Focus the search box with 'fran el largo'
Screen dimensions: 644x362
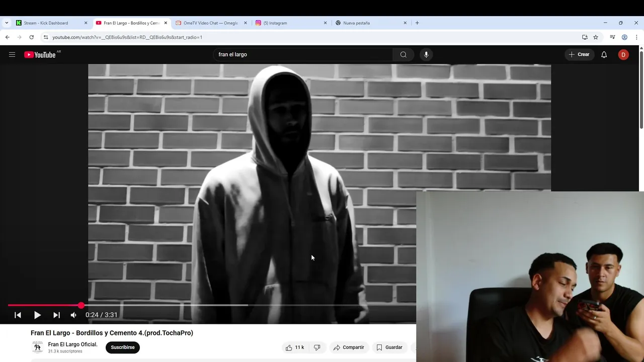(303, 54)
